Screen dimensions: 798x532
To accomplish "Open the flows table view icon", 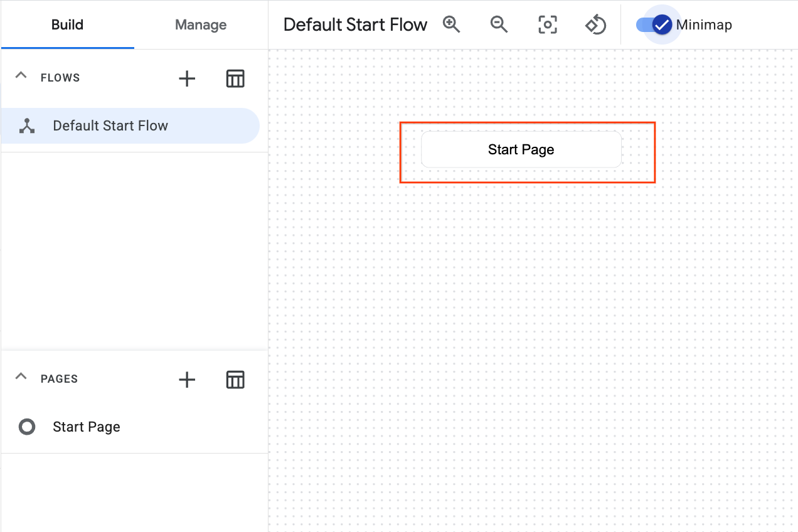I will [x=235, y=78].
